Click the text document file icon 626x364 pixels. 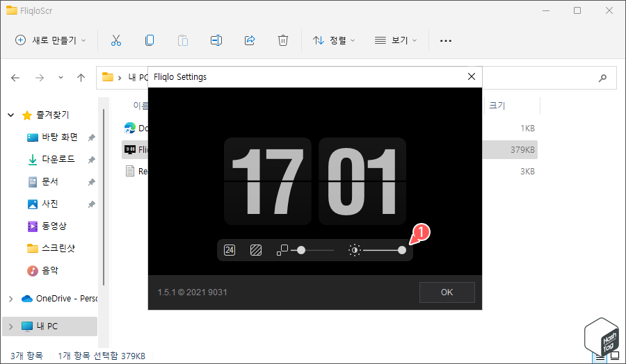(130, 171)
